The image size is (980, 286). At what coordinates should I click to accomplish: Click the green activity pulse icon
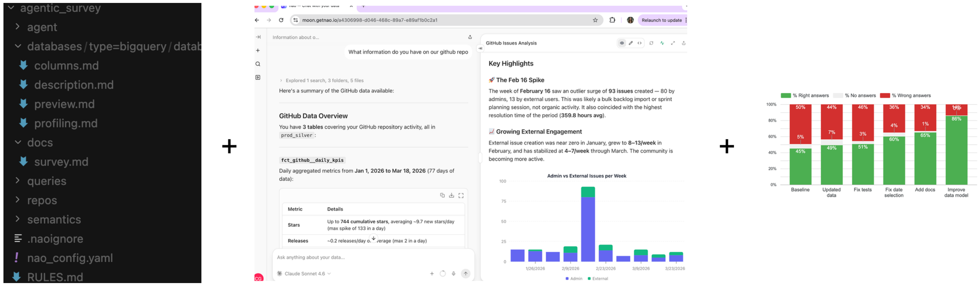coord(662,43)
